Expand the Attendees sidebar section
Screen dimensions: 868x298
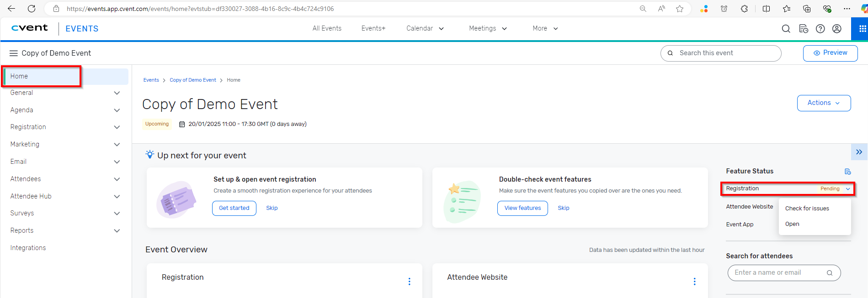pos(117,179)
